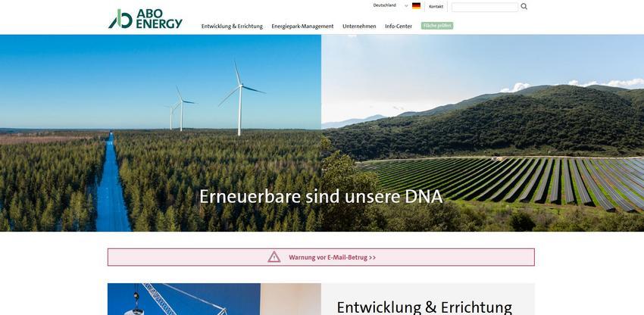
Task: Open the Entwicklung & Errichtung section heading
Action: click(424, 307)
